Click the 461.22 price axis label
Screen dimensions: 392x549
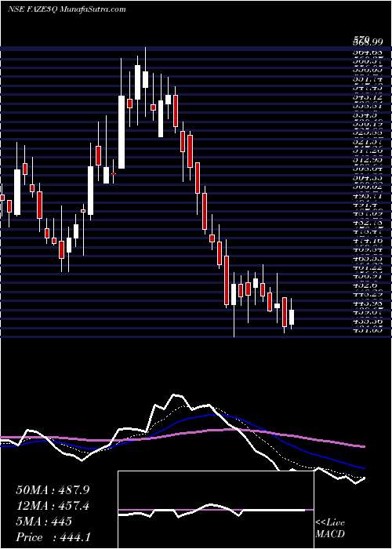[366, 268]
